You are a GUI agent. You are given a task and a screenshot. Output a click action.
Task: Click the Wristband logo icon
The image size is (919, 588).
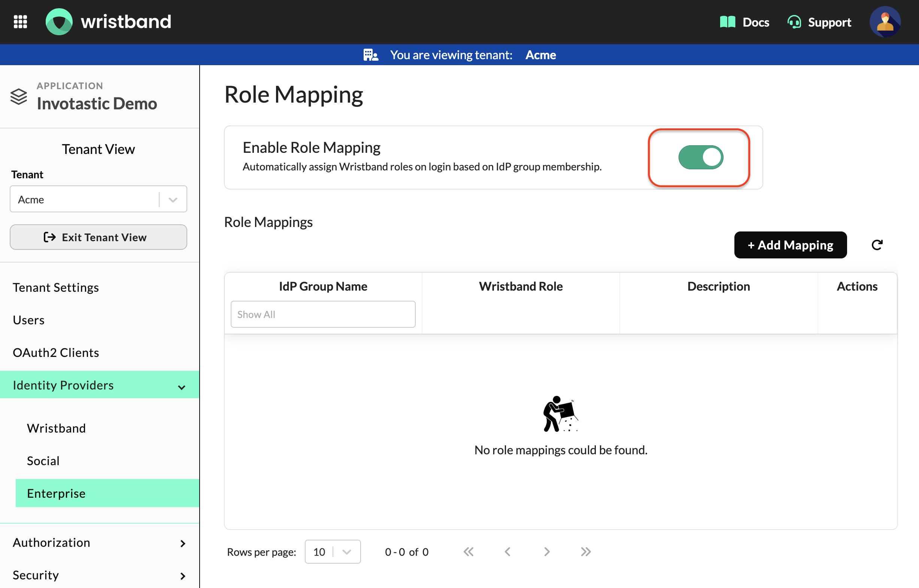(59, 22)
